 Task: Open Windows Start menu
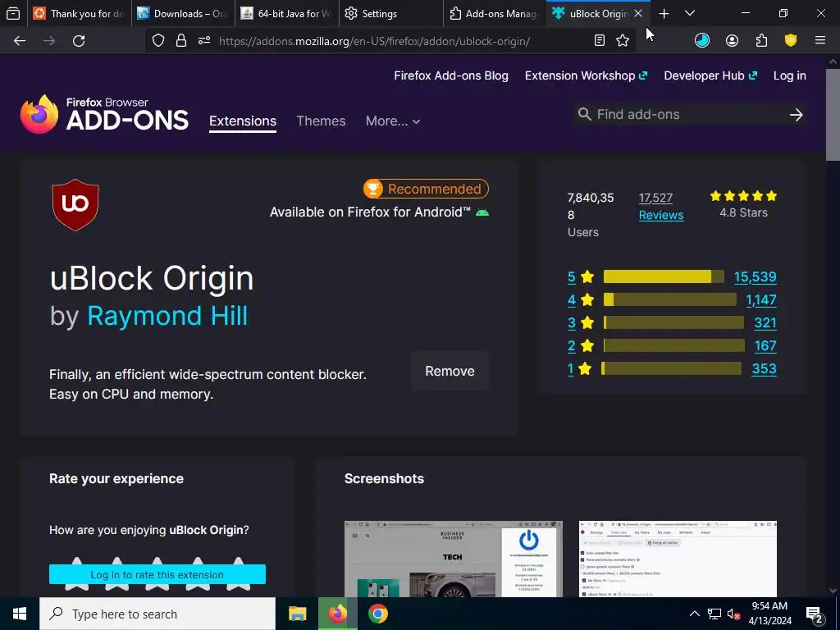tap(20, 614)
